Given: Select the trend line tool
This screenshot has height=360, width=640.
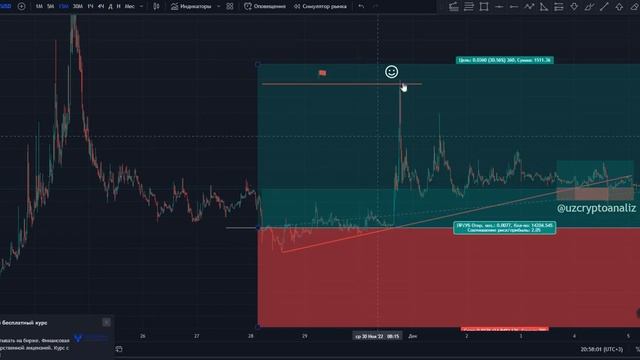Looking at the screenshot, I should [604, 7].
